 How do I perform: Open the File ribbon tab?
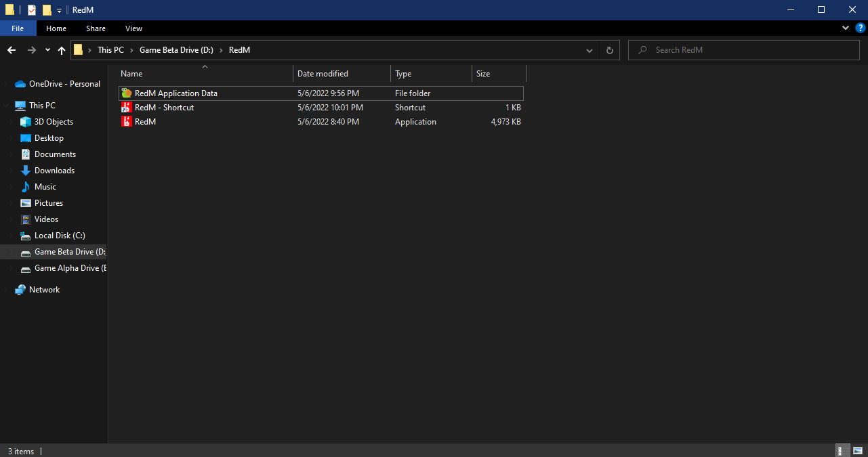tap(18, 28)
